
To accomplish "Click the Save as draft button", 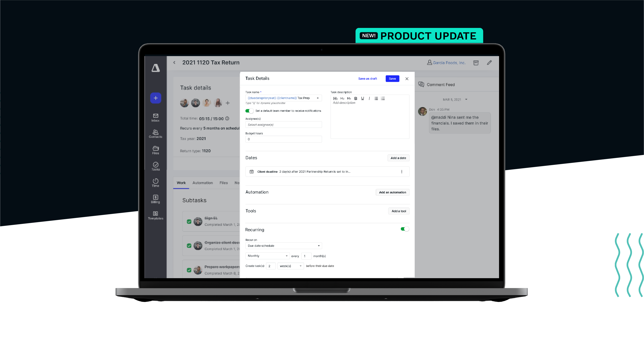I will tap(367, 78).
